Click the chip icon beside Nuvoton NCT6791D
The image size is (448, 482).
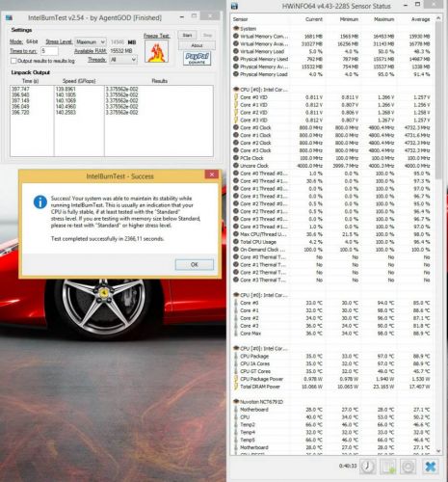tap(236, 402)
